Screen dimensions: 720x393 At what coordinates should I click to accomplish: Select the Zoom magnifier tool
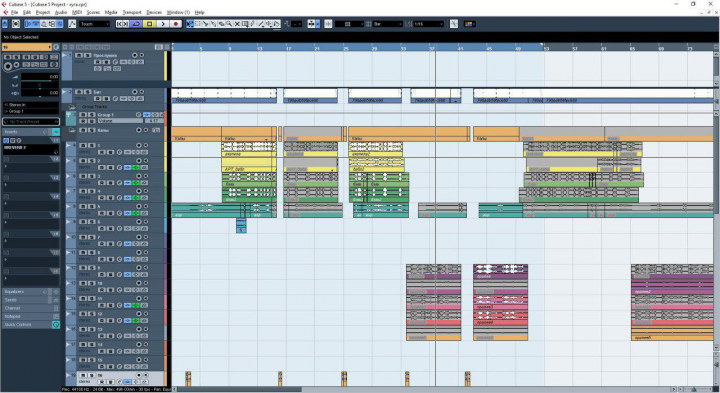click(x=229, y=24)
